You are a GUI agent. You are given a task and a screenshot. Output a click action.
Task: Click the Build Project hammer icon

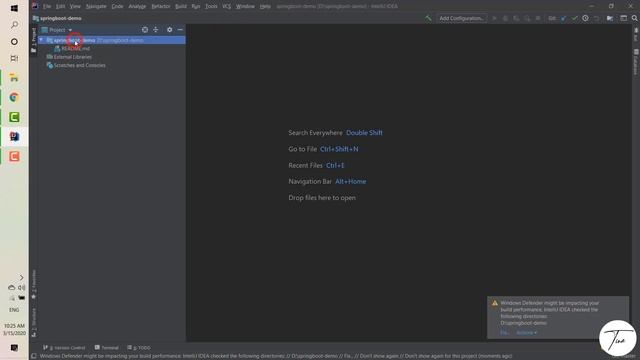pyautogui.click(x=428, y=18)
